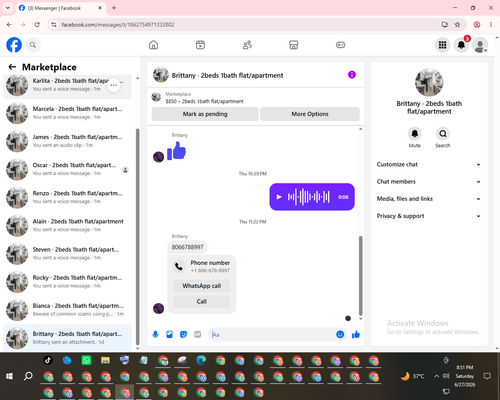Go to Facebook Home icon
The height and width of the screenshot is (400, 500).
(153, 45)
